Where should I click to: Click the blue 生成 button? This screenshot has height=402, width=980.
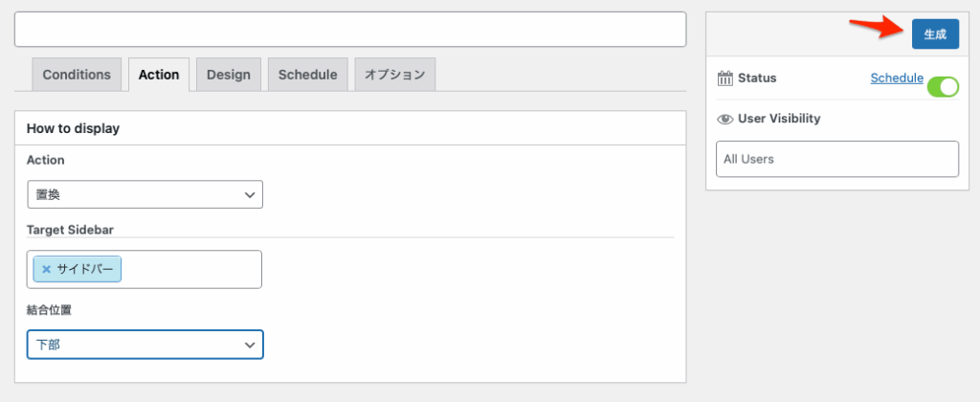pos(935,34)
